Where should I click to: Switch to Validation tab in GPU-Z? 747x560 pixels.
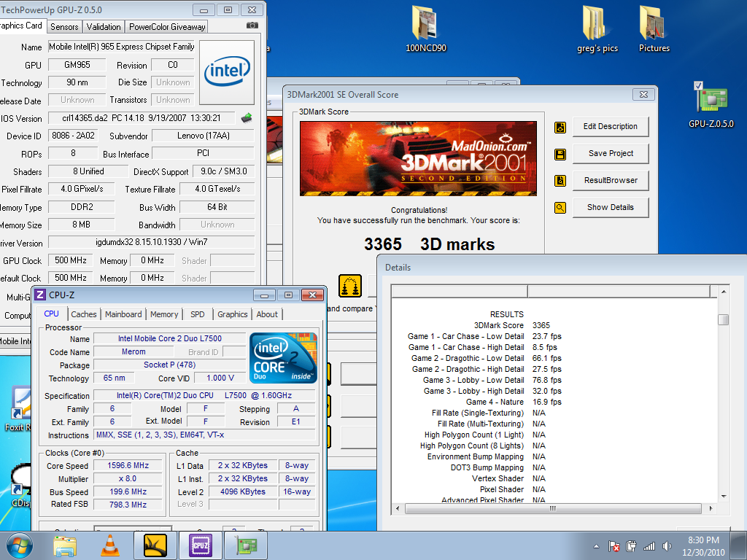point(104,27)
